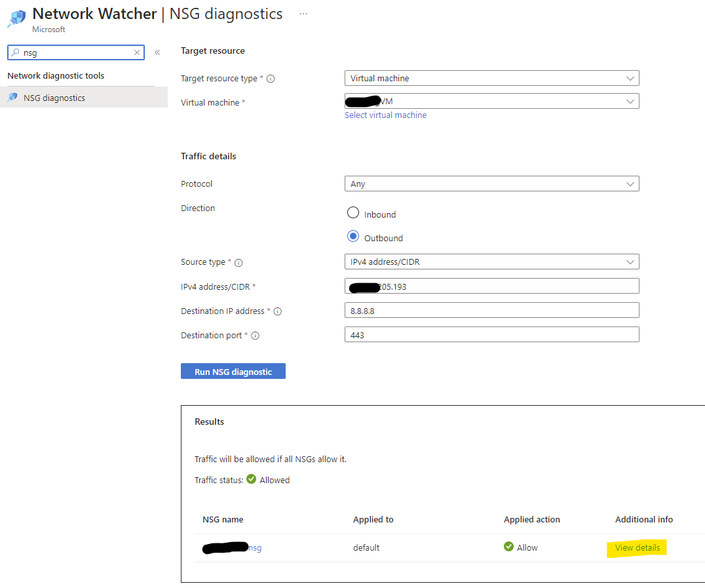Run NSG diagnostic
Screen dimensions: 705x588
click(233, 371)
